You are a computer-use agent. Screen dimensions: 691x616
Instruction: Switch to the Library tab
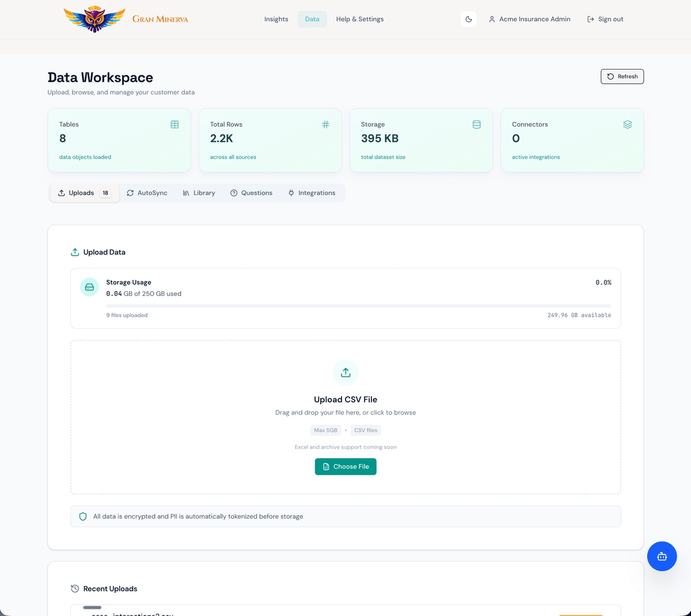coord(199,193)
